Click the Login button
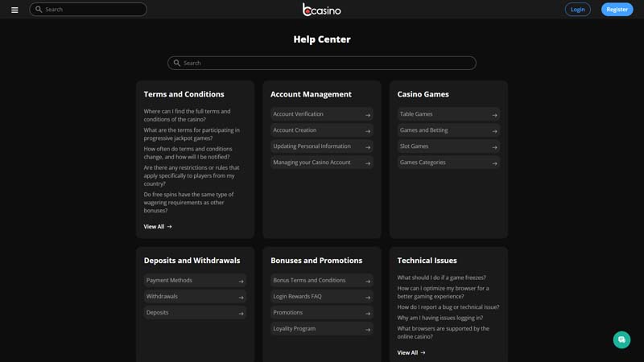The width and height of the screenshot is (644, 362). pyautogui.click(x=577, y=10)
